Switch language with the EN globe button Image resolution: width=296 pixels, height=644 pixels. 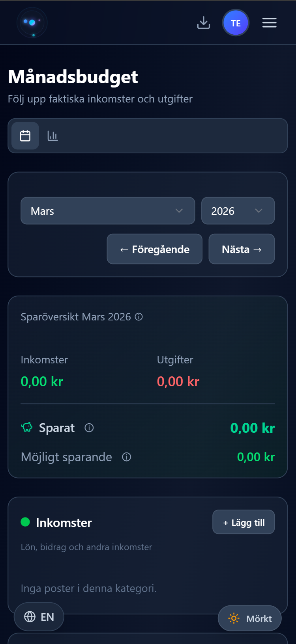[39, 617]
